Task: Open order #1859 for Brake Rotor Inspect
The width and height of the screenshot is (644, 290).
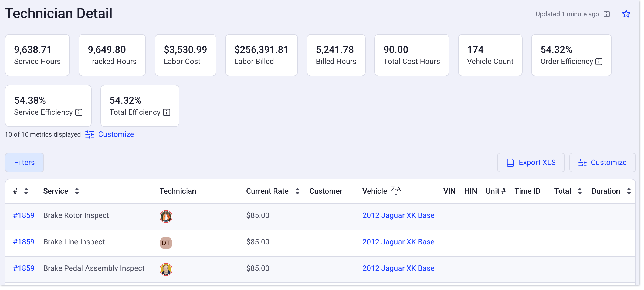Action: pyautogui.click(x=24, y=215)
